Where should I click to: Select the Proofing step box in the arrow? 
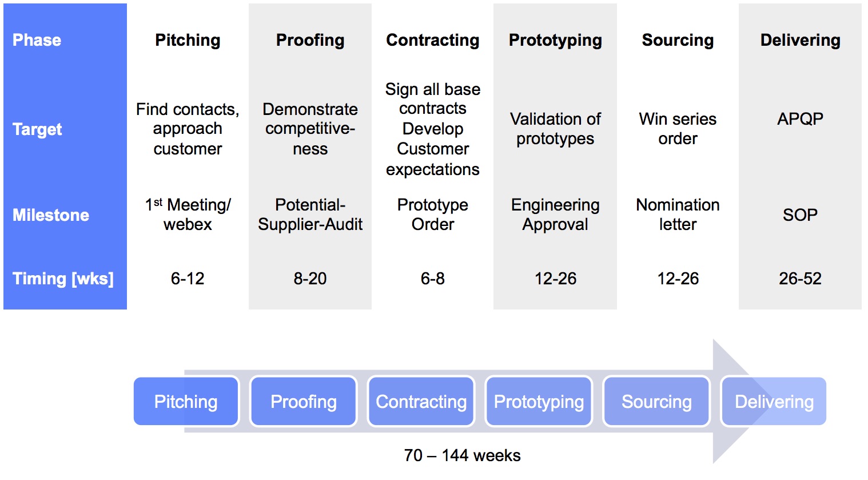click(x=304, y=402)
